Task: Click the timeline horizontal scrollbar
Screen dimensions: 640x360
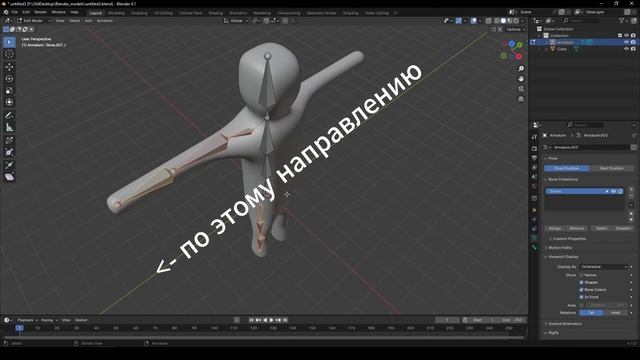Action: [x=263, y=338]
